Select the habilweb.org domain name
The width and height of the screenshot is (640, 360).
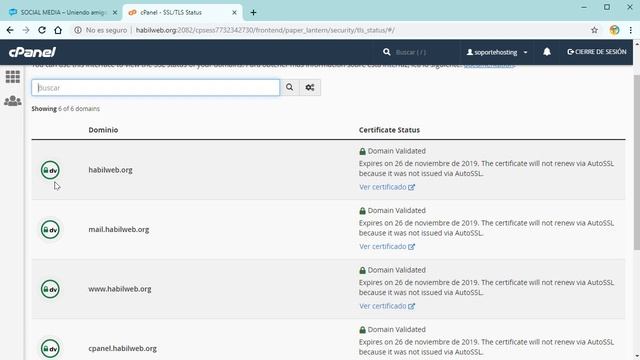[x=110, y=170]
